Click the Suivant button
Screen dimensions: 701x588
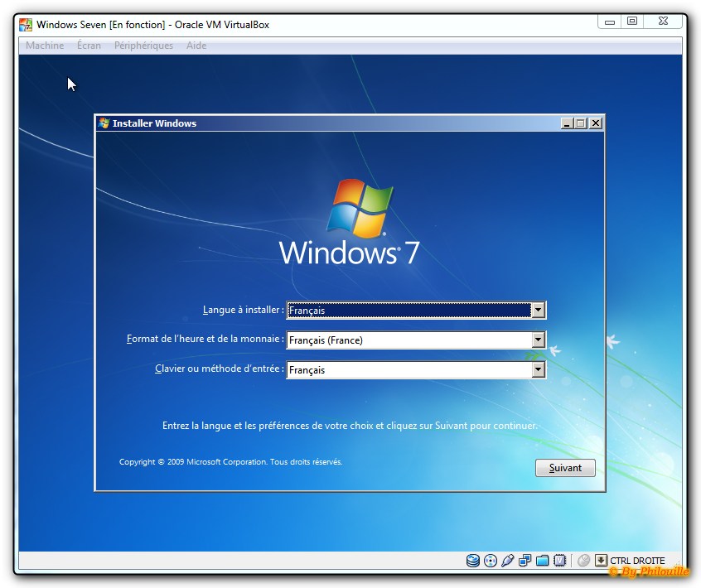tap(565, 468)
